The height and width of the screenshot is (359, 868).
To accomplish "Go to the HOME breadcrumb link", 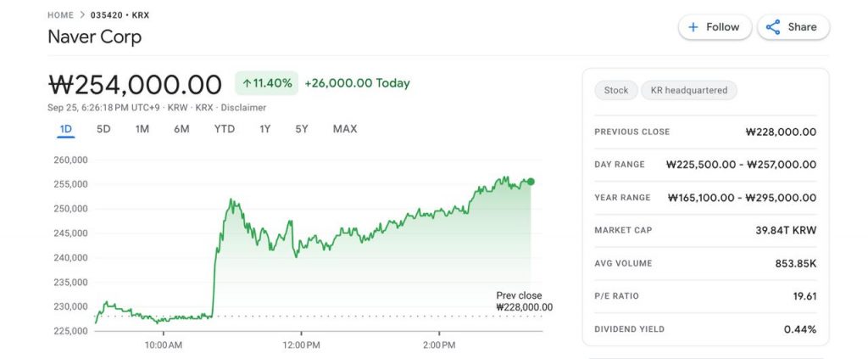I will tap(61, 15).
